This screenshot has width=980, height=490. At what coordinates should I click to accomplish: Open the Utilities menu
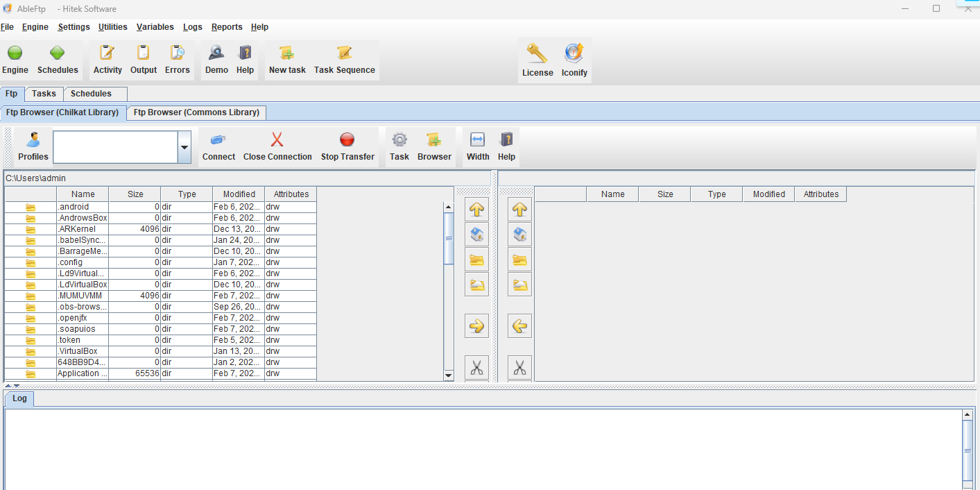[x=113, y=27]
